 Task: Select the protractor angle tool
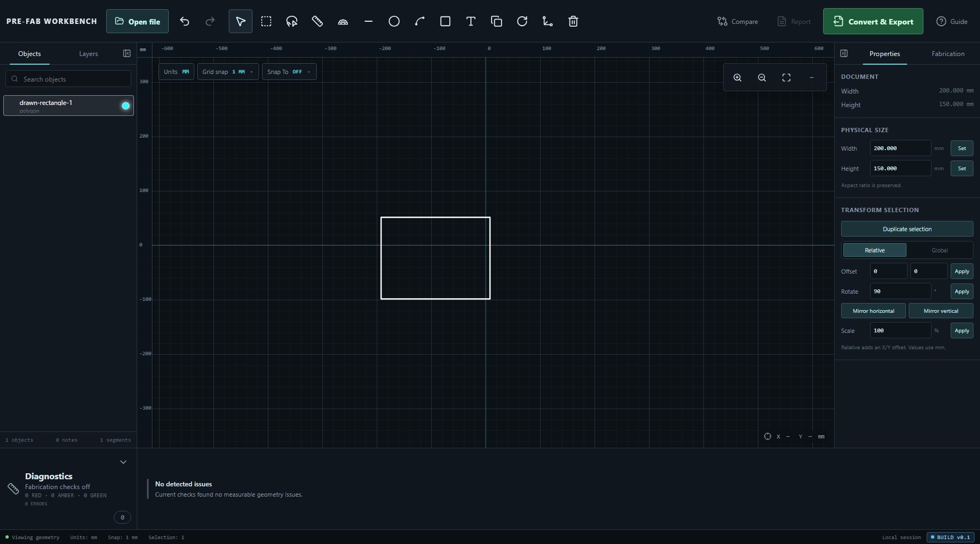point(343,22)
